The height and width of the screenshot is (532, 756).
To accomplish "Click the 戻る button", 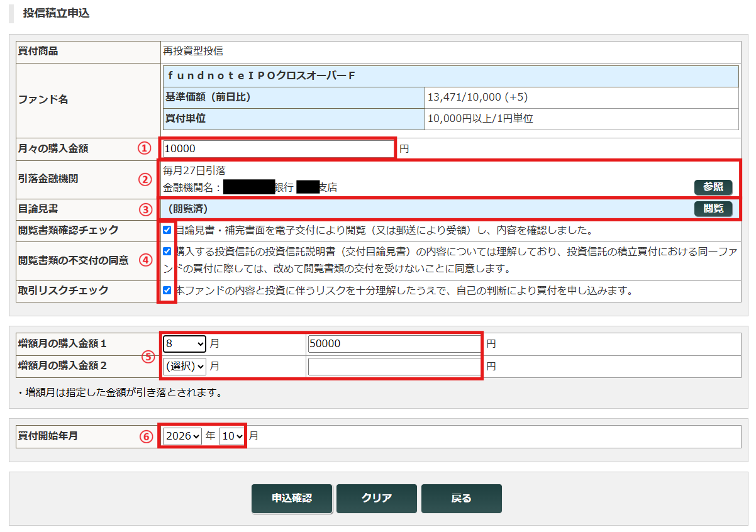I will point(462,498).
